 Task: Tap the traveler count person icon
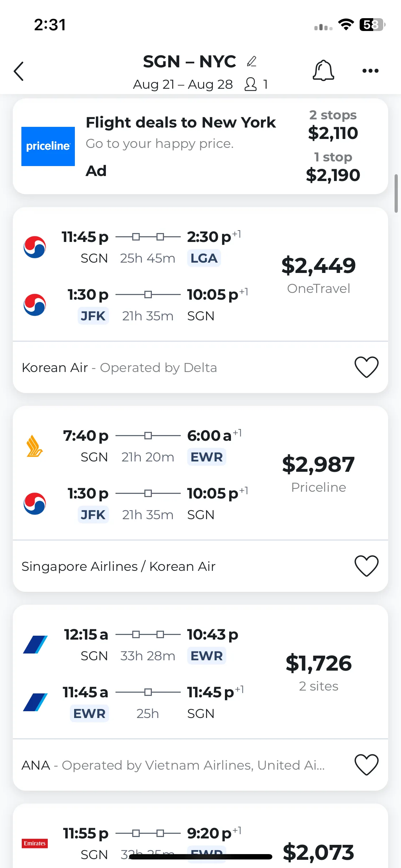(251, 84)
